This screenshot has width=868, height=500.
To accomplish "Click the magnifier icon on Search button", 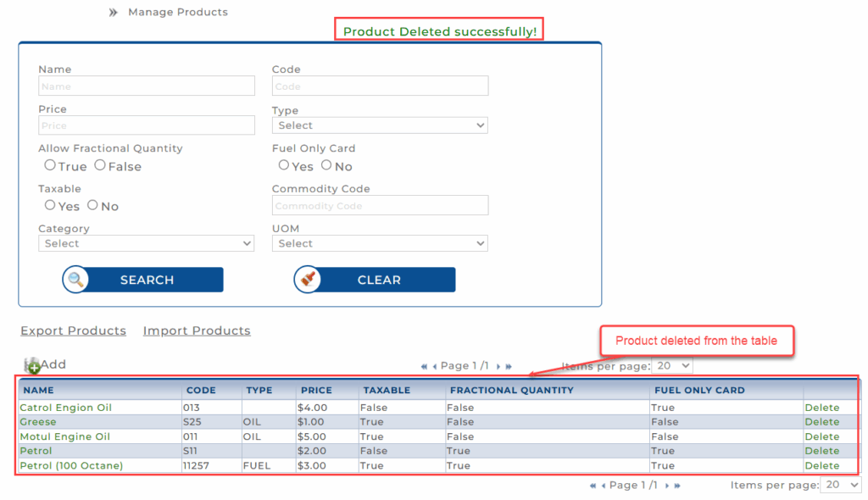I will point(76,280).
